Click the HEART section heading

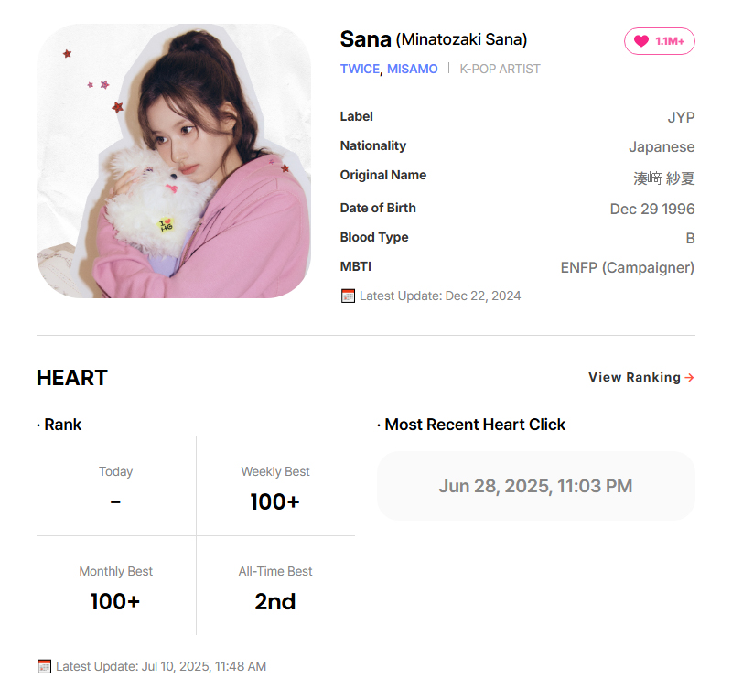point(72,378)
